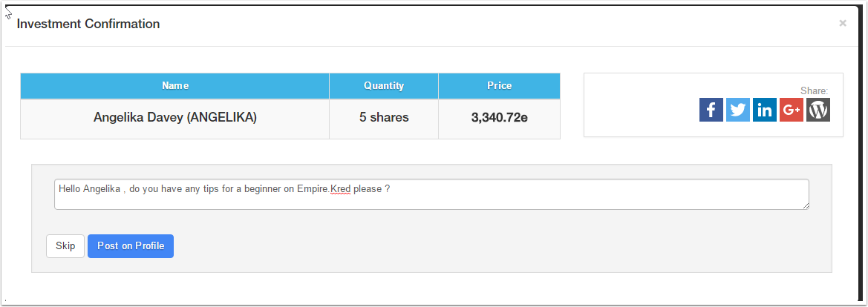Close the Investment Confirmation dialog
Viewport: 868px width, 307px height.
(x=843, y=23)
